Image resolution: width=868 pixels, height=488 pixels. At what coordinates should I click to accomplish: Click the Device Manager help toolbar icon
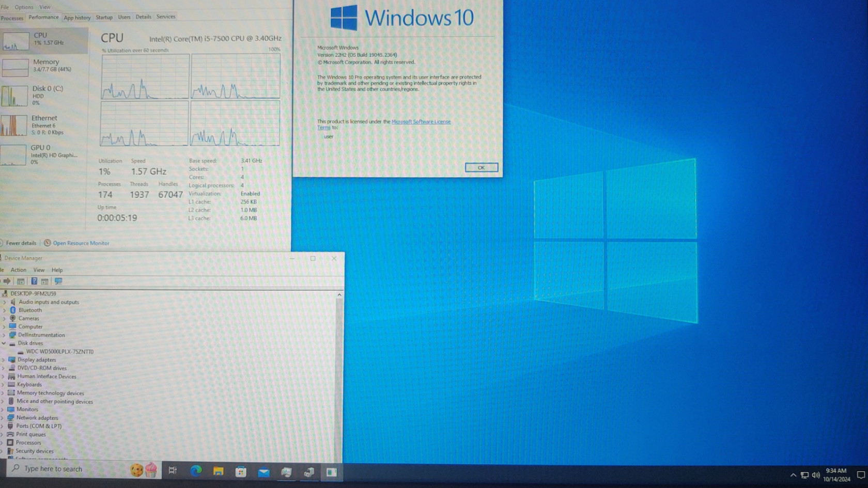point(34,281)
